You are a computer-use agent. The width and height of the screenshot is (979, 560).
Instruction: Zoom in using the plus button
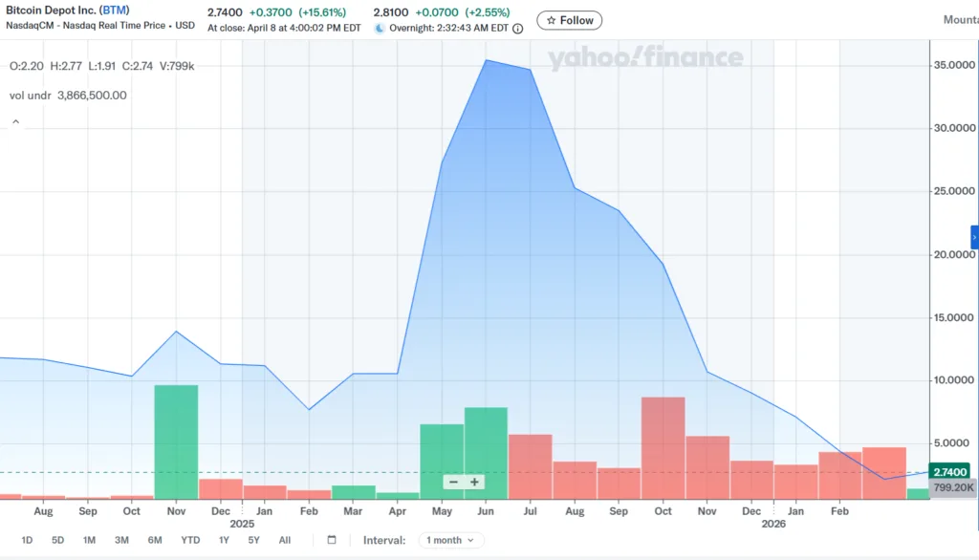[474, 482]
